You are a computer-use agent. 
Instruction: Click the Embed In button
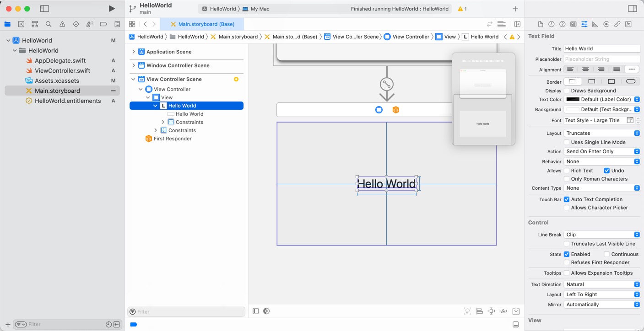pyautogui.click(x=516, y=311)
